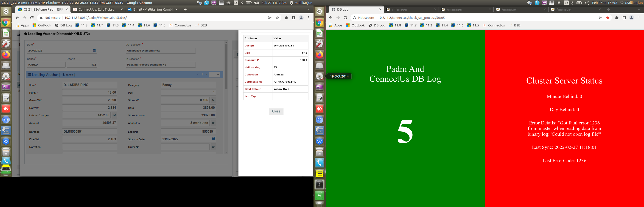Open 11.8 bookmark in left Chrome window
This screenshot has height=207, width=644.
tap(81, 25)
